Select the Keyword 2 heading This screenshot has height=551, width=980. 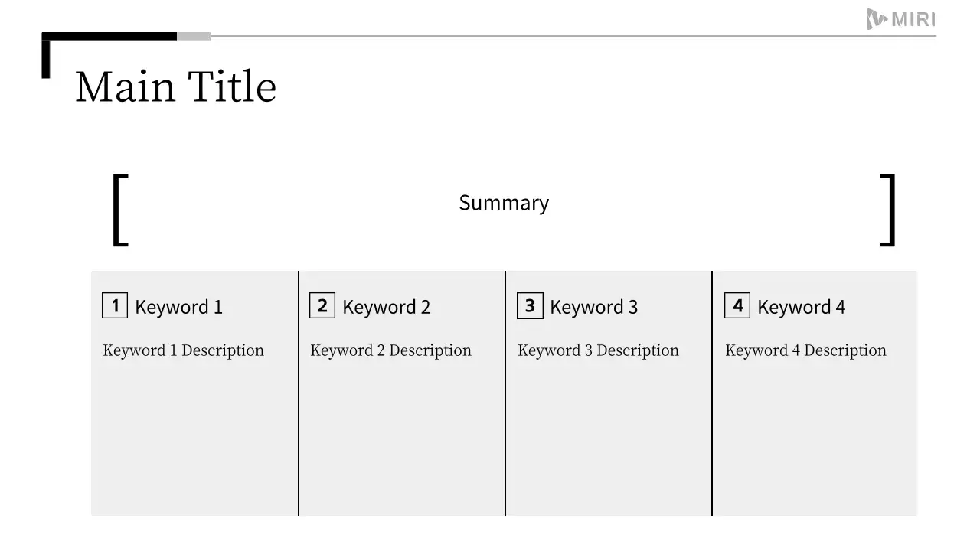[386, 308]
